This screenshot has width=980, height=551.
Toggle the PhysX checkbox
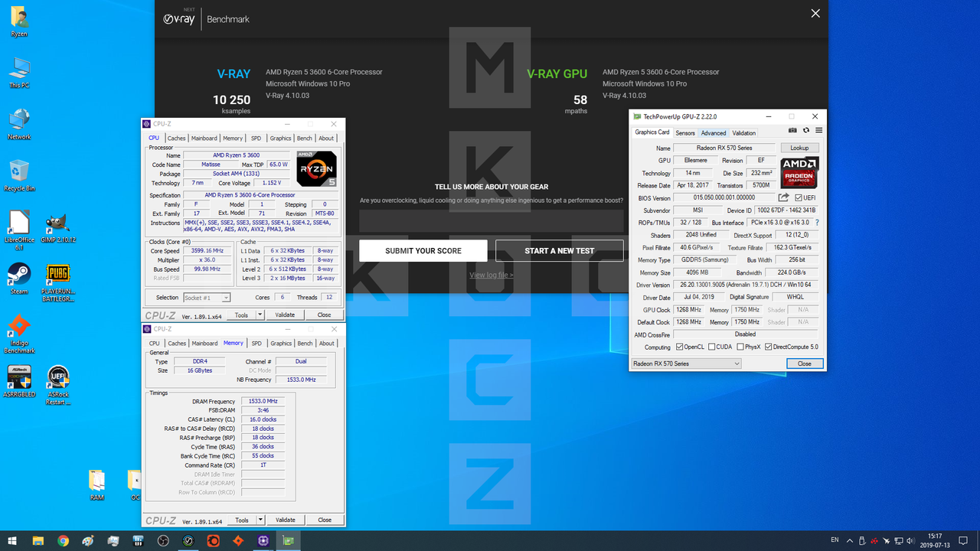point(740,347)
